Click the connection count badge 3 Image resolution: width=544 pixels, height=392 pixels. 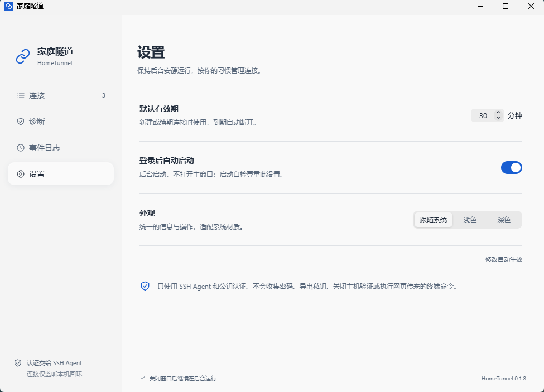click(x=103, y=95)
